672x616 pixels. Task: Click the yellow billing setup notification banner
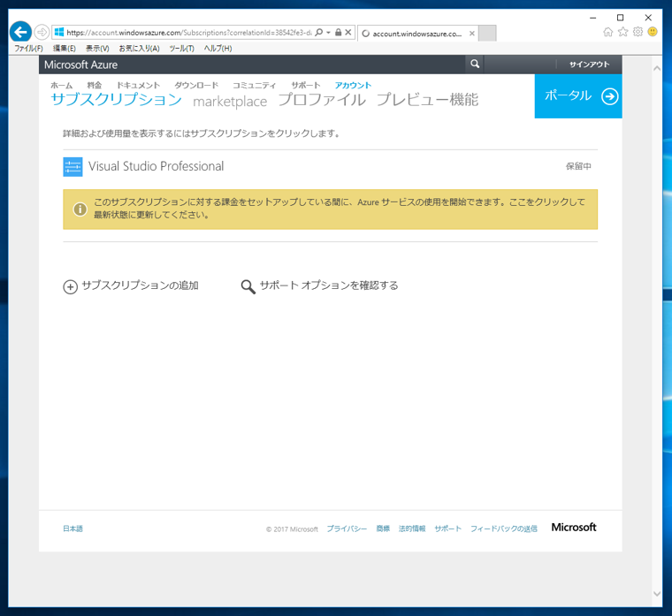(330, 209)
